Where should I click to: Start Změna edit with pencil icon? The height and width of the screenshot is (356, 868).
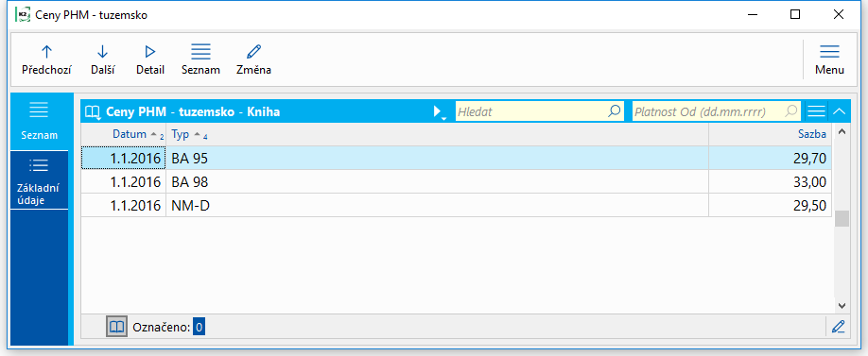pos(253,59)
